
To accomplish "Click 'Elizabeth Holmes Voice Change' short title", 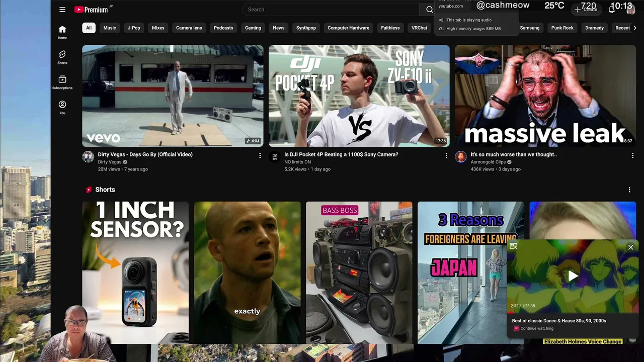I will coord(583,341).
